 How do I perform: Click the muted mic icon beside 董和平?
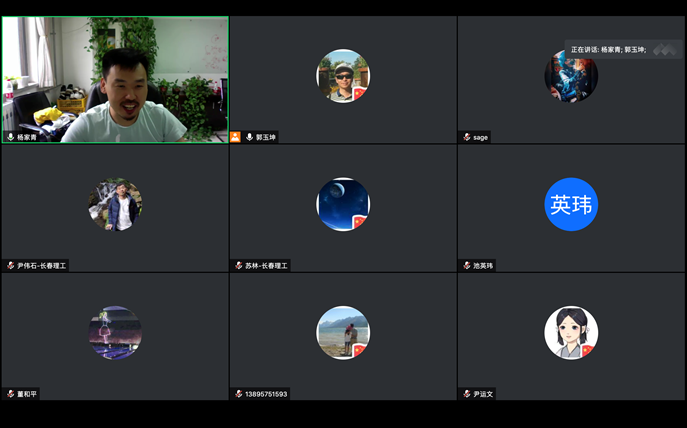click(10, 394)
